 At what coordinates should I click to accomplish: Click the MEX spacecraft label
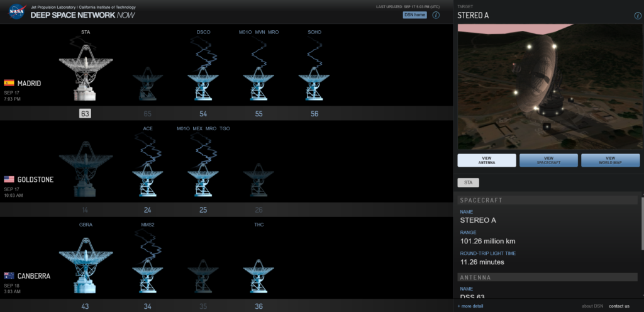point(197,128)
